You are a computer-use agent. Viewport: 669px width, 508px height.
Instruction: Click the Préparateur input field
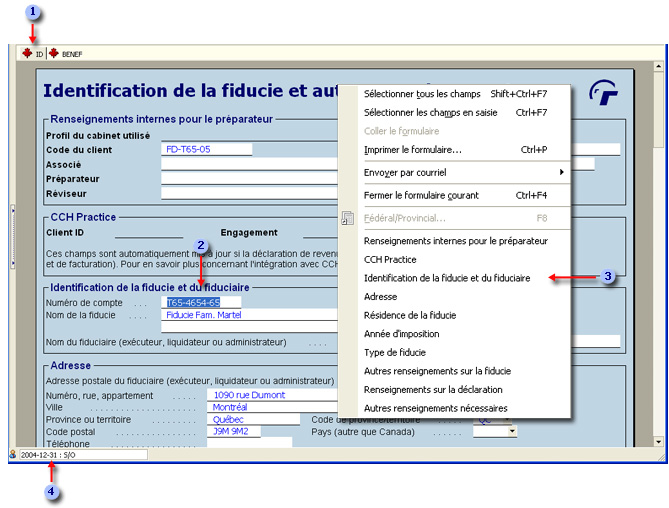pos(250,179)
